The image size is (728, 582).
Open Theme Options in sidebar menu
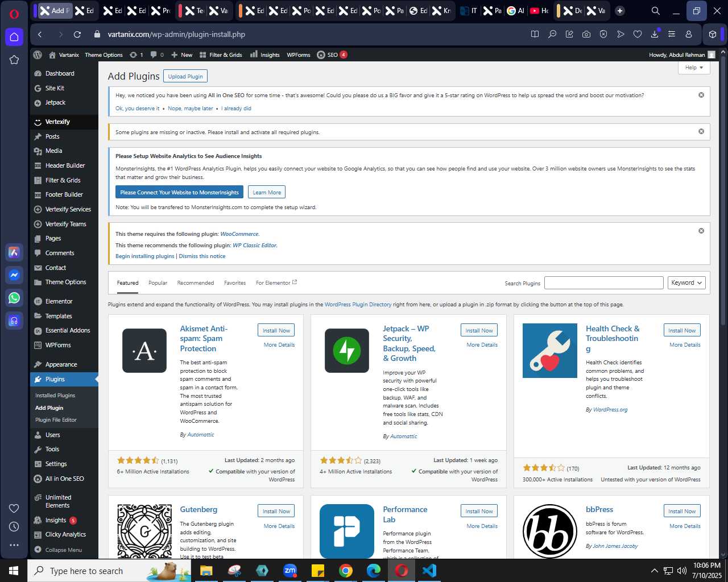(65, 282)
